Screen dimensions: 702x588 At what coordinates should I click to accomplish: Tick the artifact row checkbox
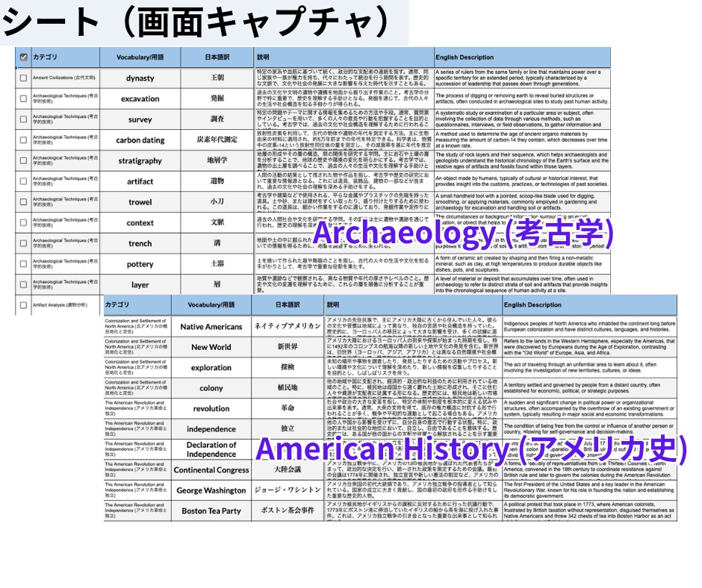[23, 181]
